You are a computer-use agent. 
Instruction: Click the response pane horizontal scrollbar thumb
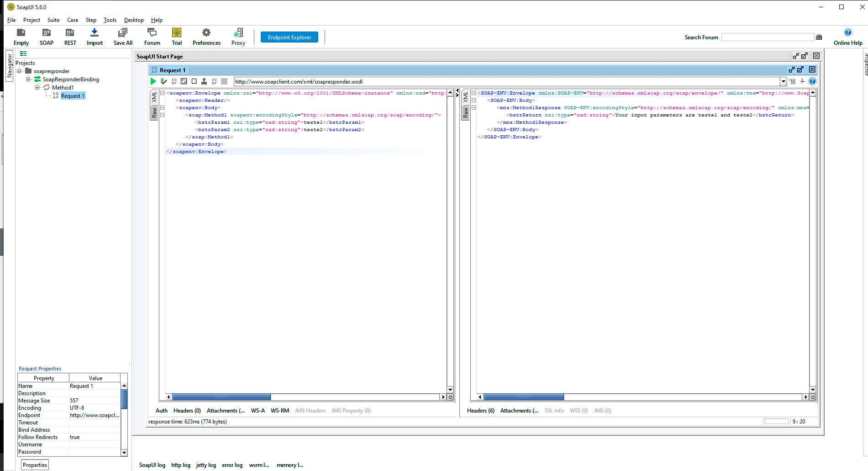524,397
